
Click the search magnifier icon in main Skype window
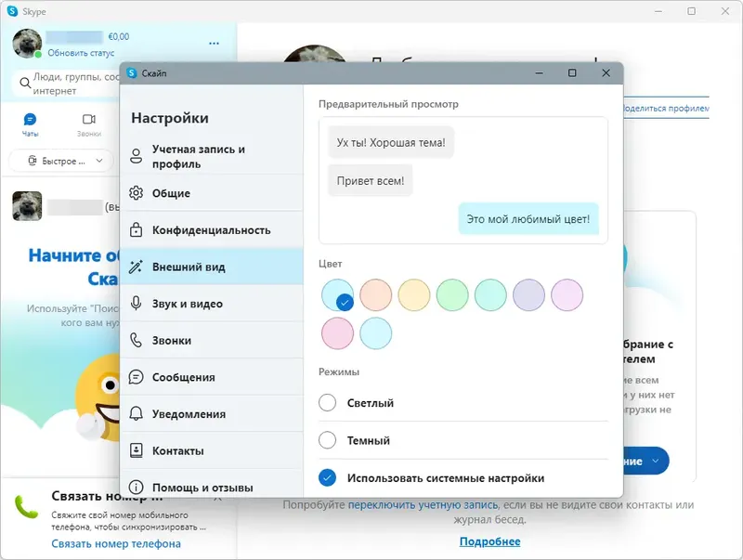pos(25,84)
